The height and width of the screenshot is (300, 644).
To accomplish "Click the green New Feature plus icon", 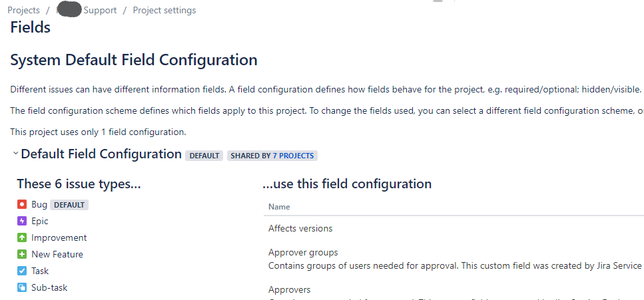I will (x=22, y=255).
